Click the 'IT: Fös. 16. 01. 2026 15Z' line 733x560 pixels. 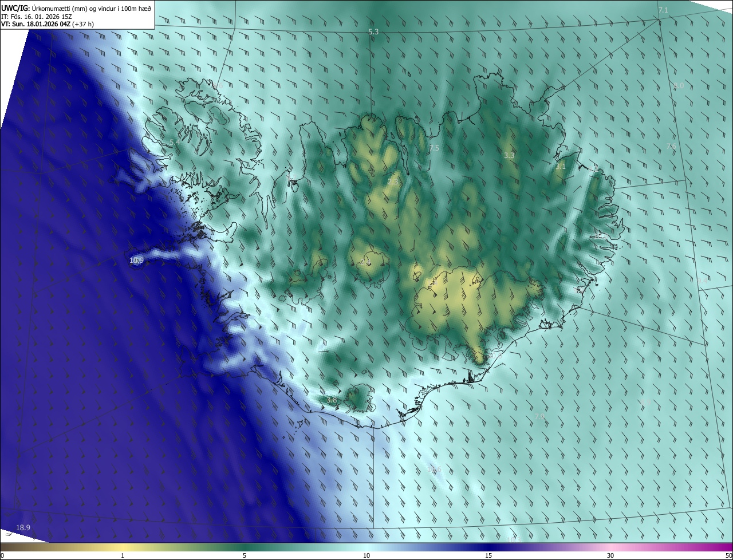click(x=36, y=16)
